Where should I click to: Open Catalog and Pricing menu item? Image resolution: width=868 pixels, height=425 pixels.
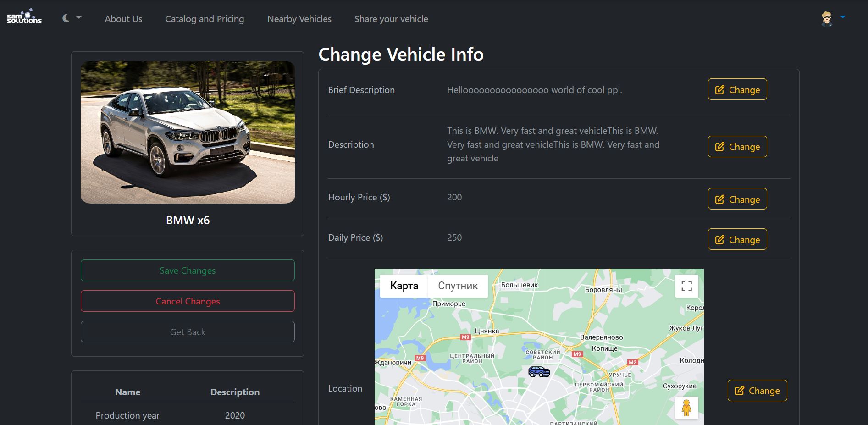coord(205,19)
